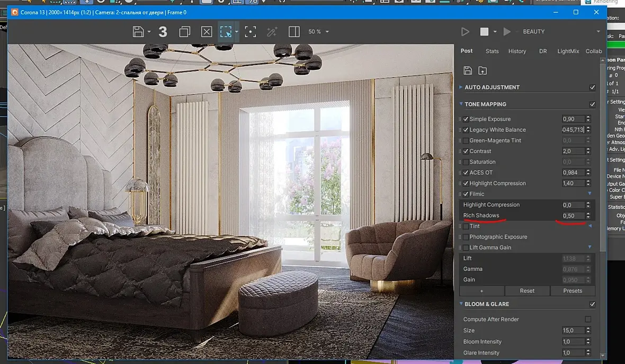Click the magic wand tool icon
The height and width of the screenshot is (364, 625).
(x=272, y=32)
